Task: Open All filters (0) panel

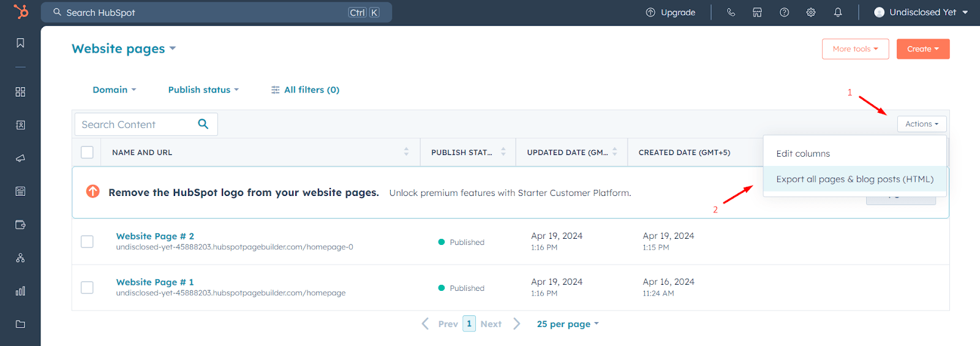Action: (305, 89)
